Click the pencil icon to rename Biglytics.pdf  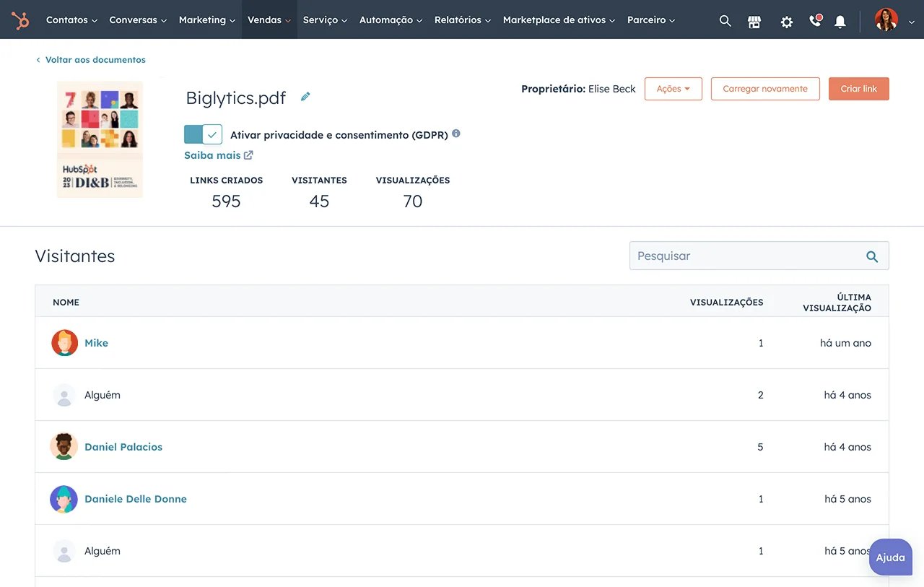(x=305, y=95)
